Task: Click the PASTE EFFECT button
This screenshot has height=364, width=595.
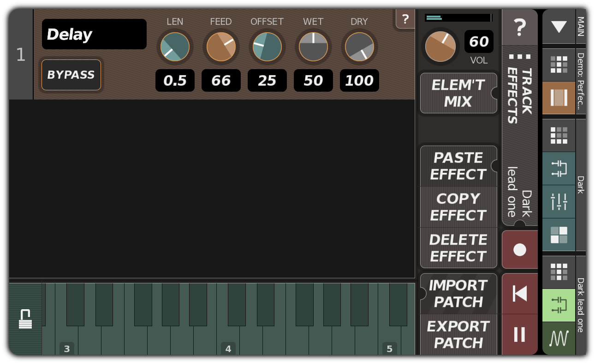Action: tap(458, 166)
